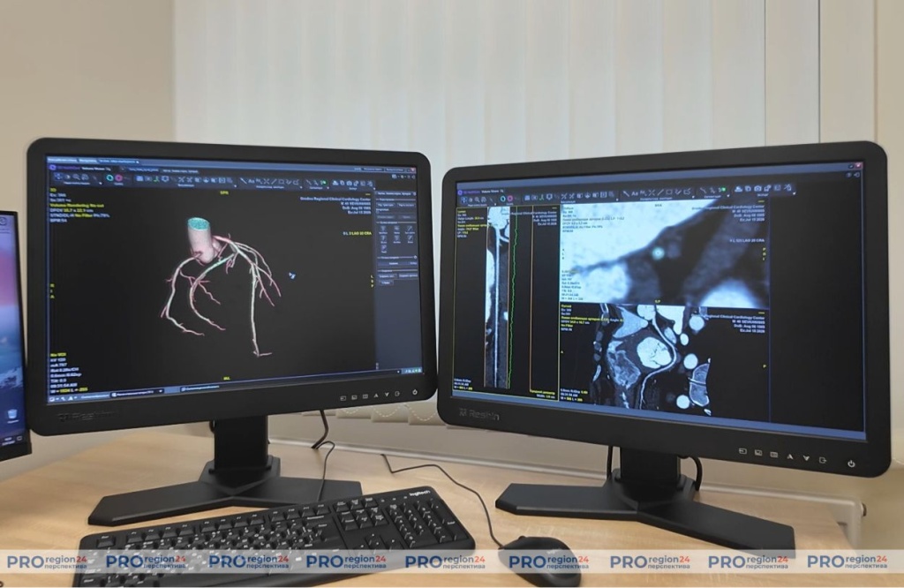Click green flag icon in left monitor toolbar
This screenshot has height=588, width=904.
point(323,182)
